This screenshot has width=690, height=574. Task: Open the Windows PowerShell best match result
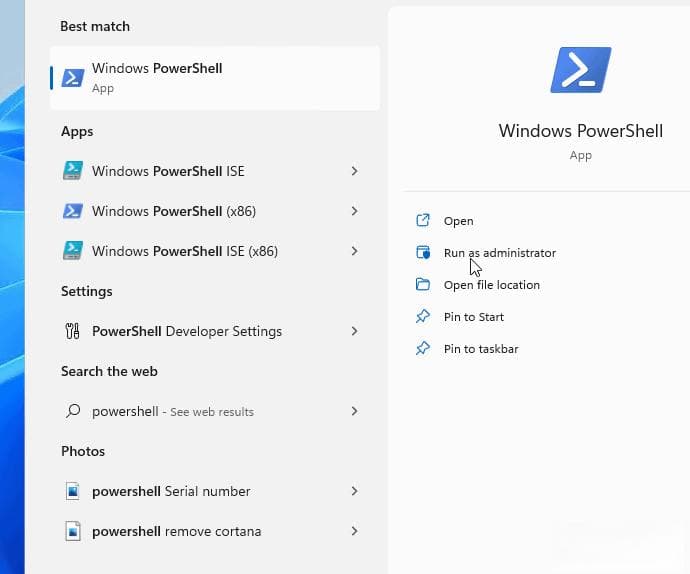[x=215, y=78]
